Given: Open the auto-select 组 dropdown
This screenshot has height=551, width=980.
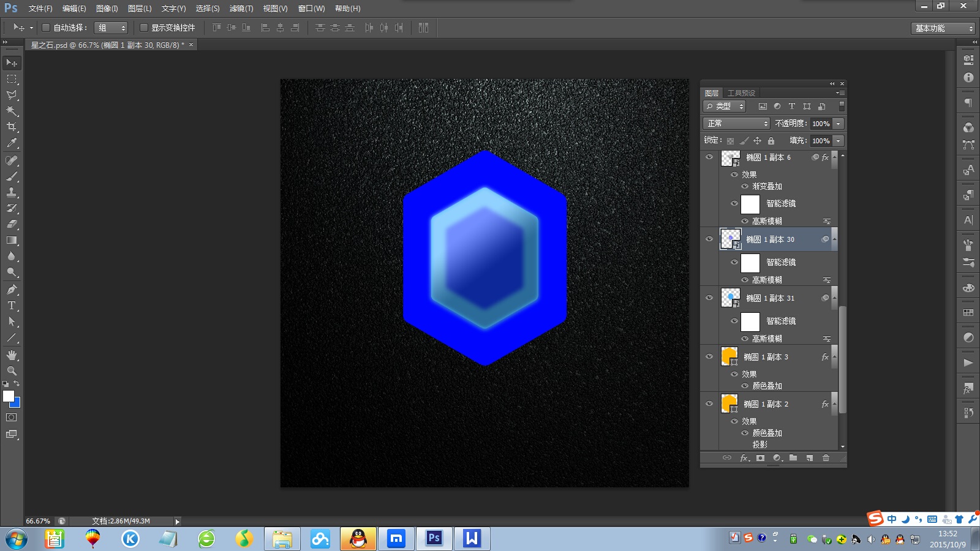Looking at the screenshot, I should pyautogui.click(x=111, y=28).
